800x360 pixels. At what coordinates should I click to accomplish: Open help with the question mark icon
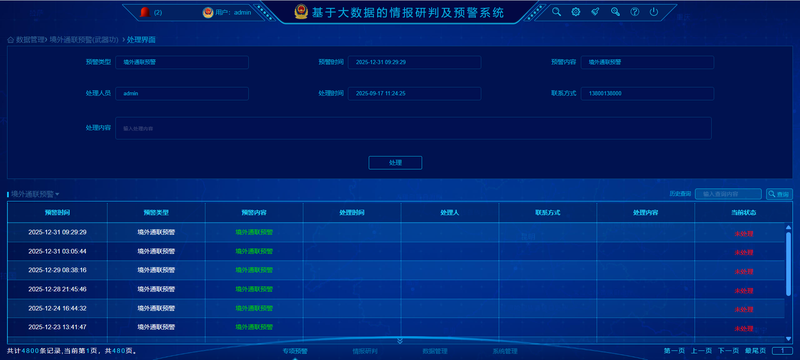pos(635,12)
